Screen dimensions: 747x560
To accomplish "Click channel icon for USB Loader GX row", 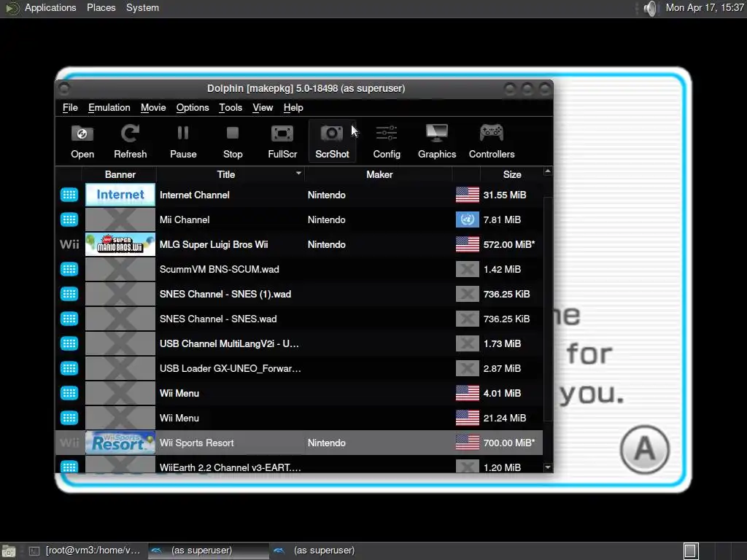I will (x=69, y=368).
